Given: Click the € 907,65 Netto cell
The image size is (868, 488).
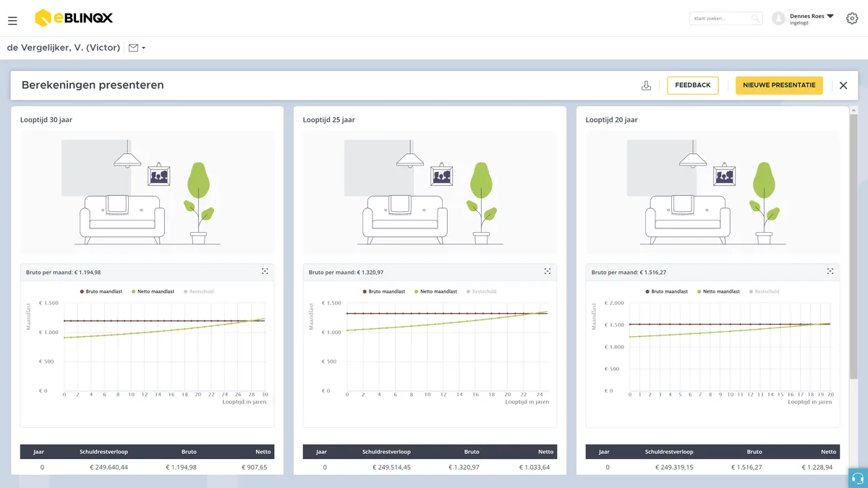Looking at the screenshot, I should (x=256, y=468).
